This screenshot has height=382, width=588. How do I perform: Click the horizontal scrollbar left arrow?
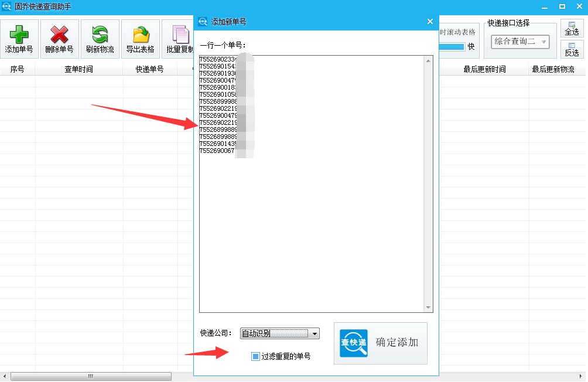[5, 376]
